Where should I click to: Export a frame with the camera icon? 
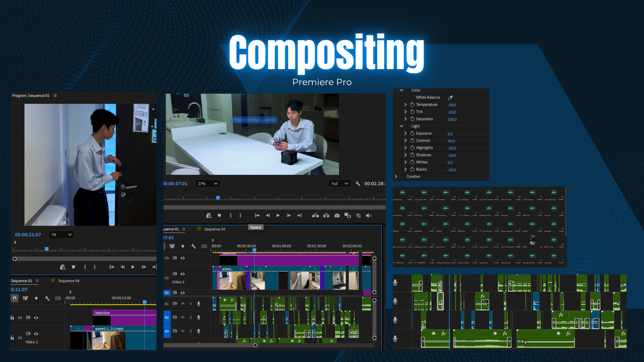[337, 216]
